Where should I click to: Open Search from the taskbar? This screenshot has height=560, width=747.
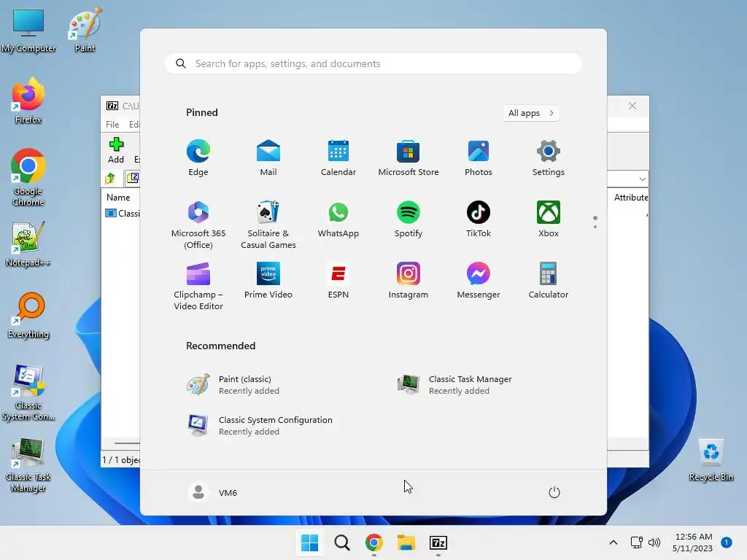(x=342, y=542)
